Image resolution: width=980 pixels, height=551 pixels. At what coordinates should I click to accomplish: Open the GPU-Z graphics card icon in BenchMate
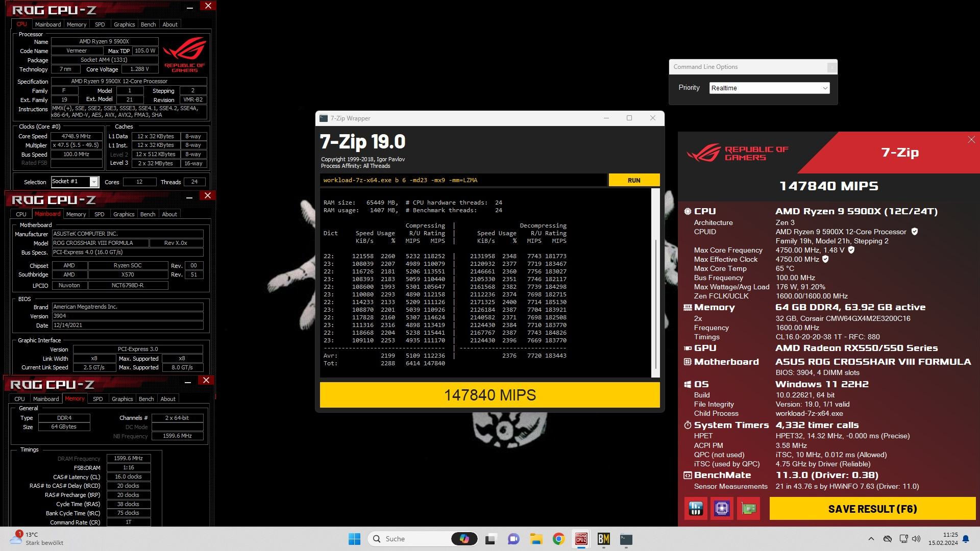click(x=748, y=509)
